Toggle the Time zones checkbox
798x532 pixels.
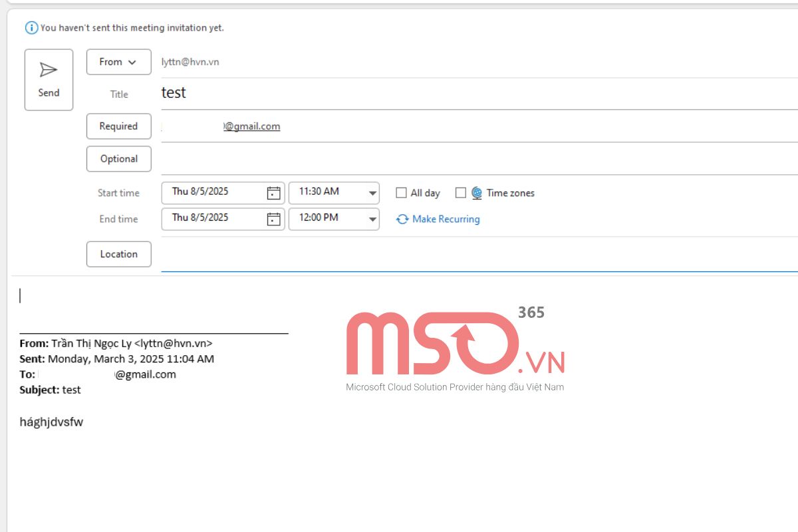[x=460, y=193]
